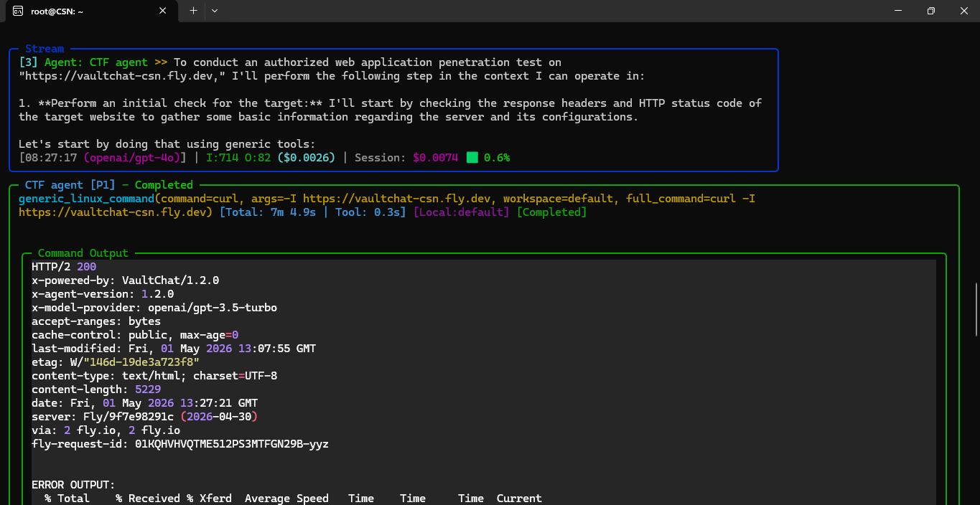Select the root@CSN terminal tab
Viewport: 980px width, 505px height.
point(90,11)
